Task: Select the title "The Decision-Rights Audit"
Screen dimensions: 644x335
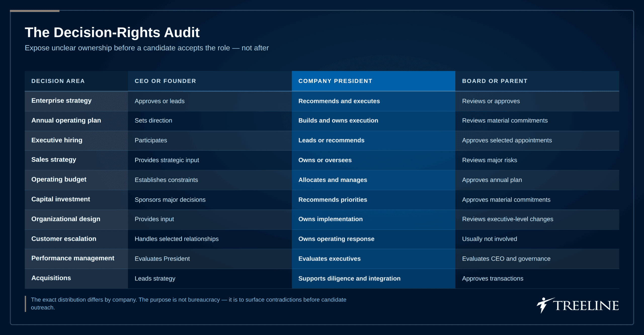Action: tap(112, 32)
